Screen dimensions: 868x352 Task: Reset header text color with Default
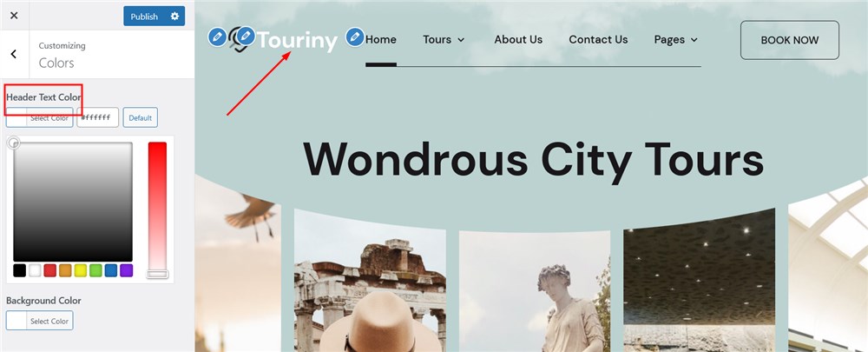click(x=141, y=117)
